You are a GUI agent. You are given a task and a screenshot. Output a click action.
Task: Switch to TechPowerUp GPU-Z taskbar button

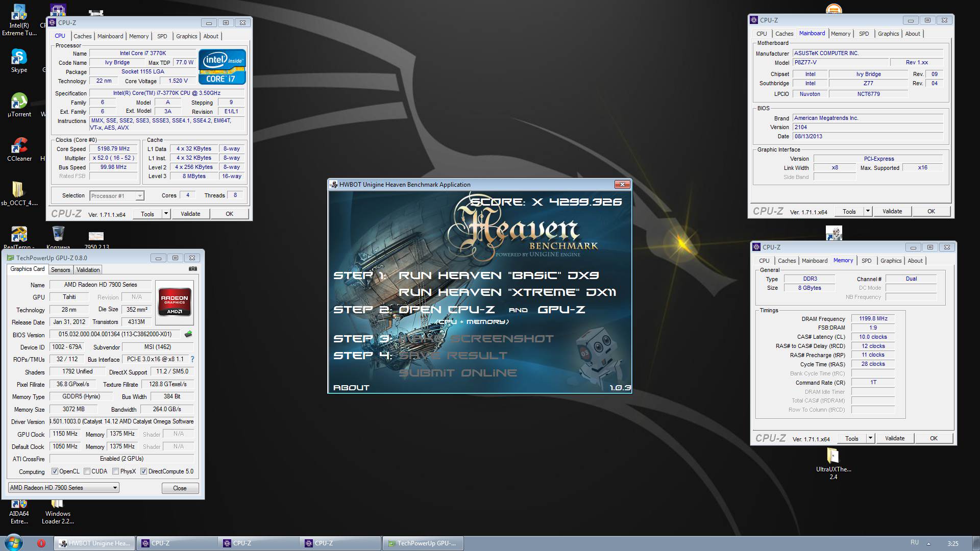tap(423, 543)
